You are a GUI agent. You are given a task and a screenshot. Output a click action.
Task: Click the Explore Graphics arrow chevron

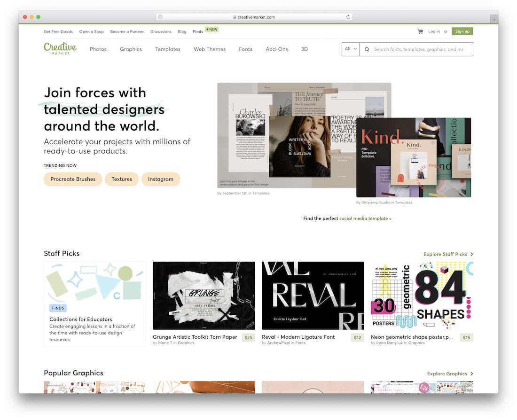pyautogui.click(x=472, y=373)
